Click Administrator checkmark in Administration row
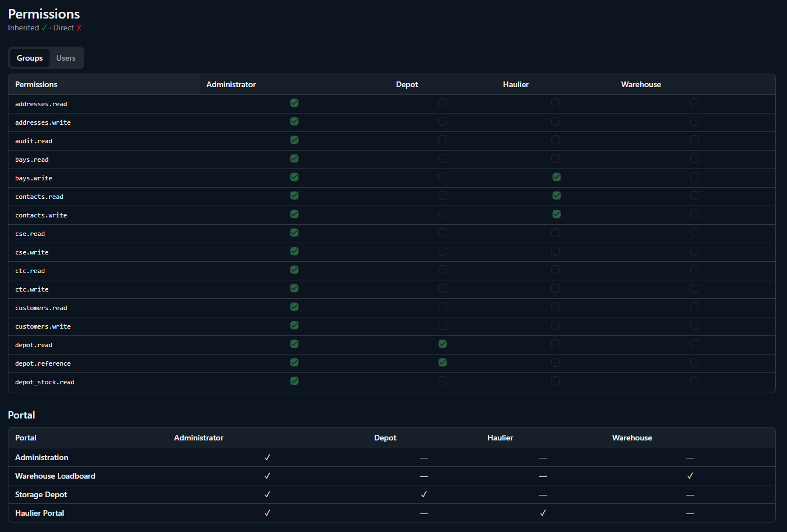The image size is (787, 532). tap(267, 457)
